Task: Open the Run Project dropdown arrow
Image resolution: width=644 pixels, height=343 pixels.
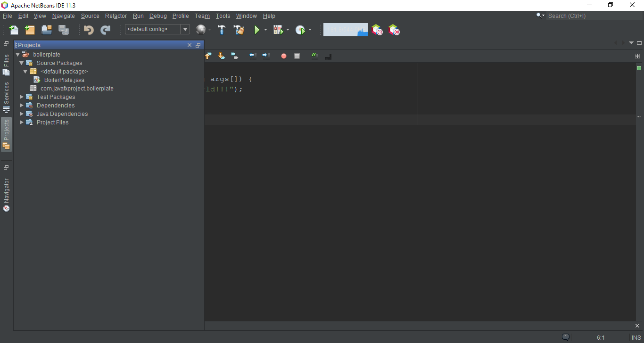Action: (265, 30)
